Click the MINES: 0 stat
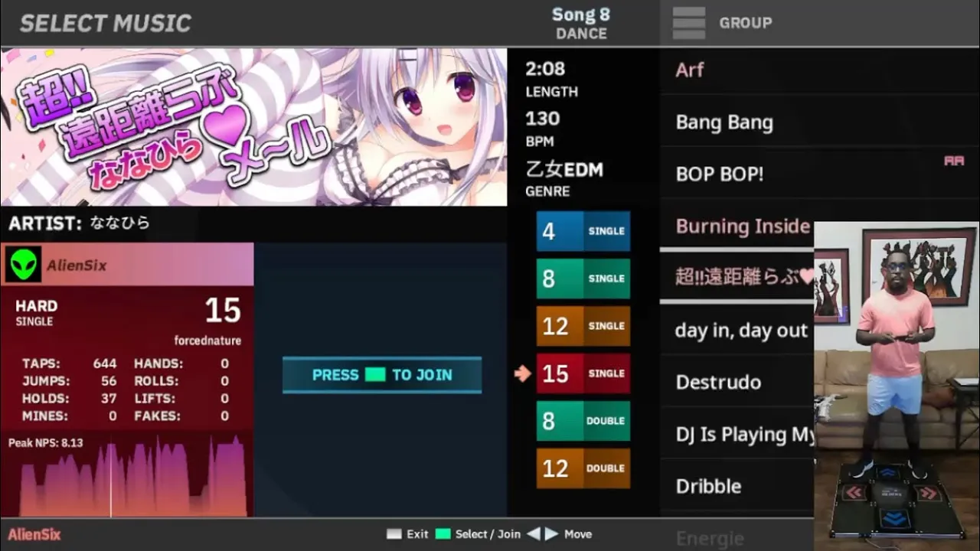The image size is (980, 551). coord(69,416)
